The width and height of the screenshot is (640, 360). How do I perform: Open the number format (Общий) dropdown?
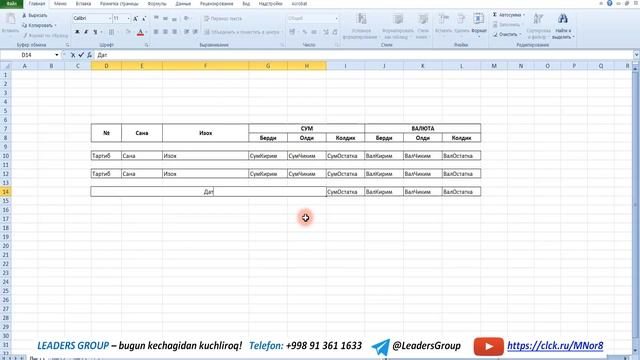point(336,18)
